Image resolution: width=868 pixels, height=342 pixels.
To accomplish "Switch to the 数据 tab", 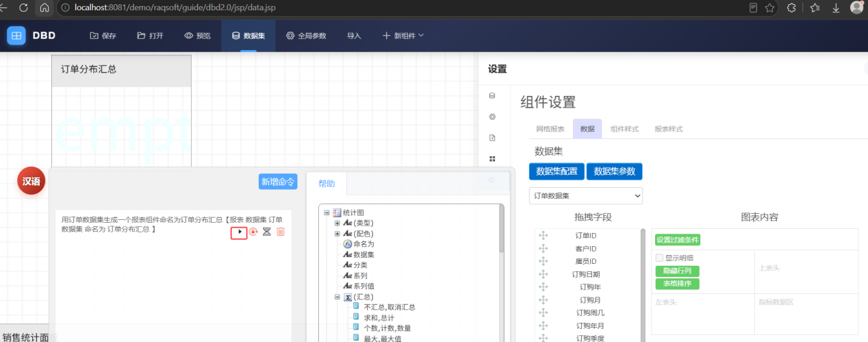I will (x=587, y=129).
